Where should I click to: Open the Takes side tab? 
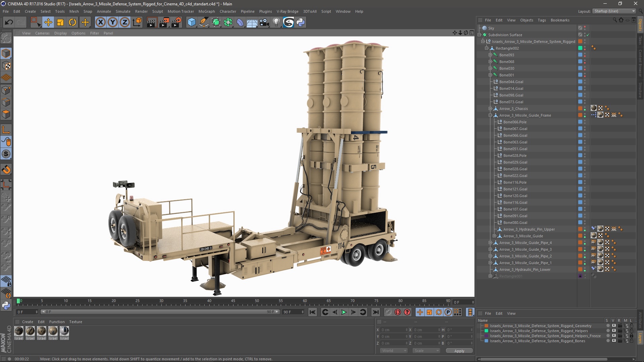pyautogui.click(x=640, y=40)
